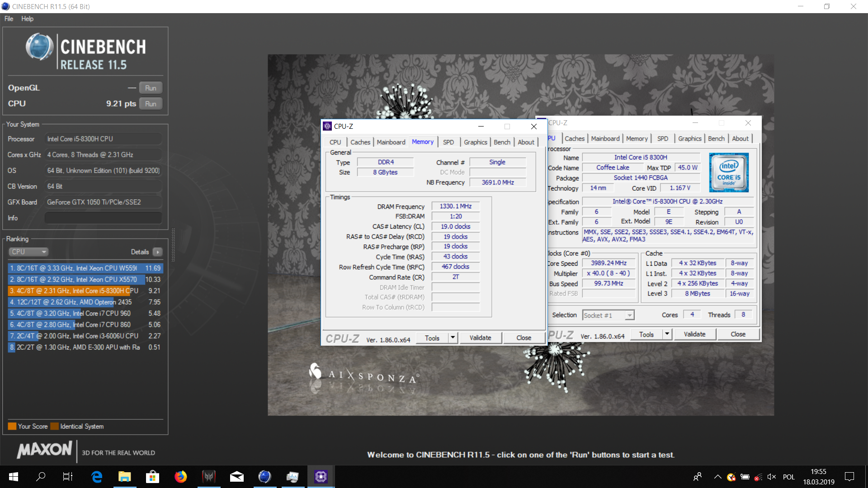Click the muted volume tray icon
Screen dimensions: 868x488
coord(772,477)
